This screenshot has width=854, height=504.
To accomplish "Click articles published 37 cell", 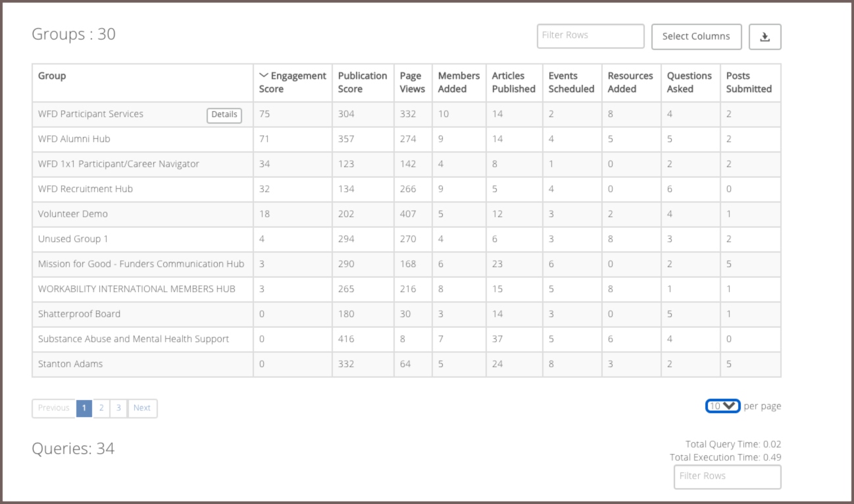I will [514, 339].
